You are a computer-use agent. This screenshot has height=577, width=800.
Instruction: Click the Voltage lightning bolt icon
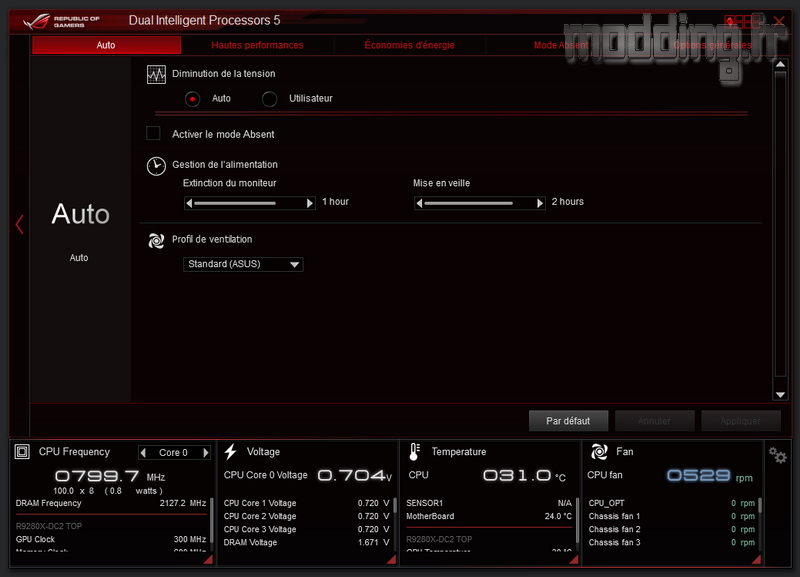[231, 451]
